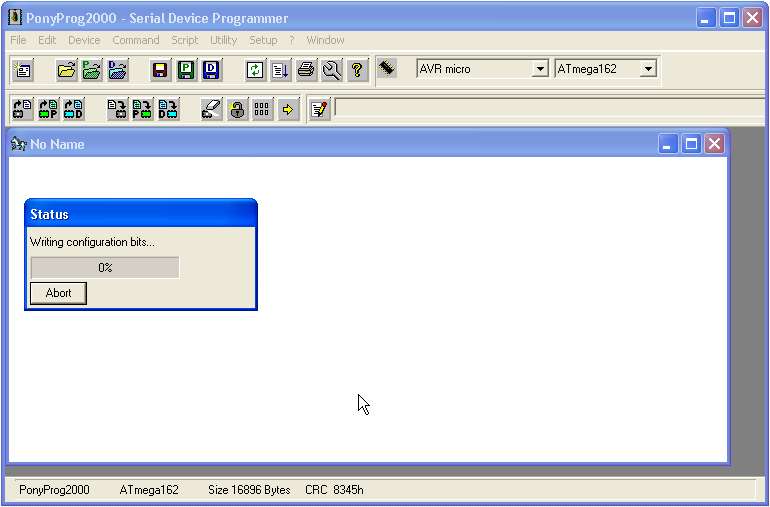Screen dimensions: 770x507
Task: Click the Write Program Memory icon
Action: [x=143, y=109]
